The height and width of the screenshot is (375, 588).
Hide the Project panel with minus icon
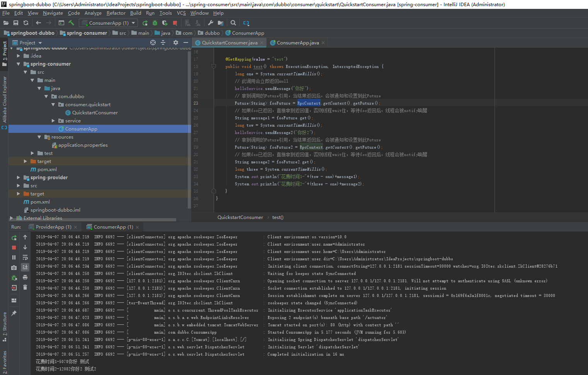(x=186, y=42)
